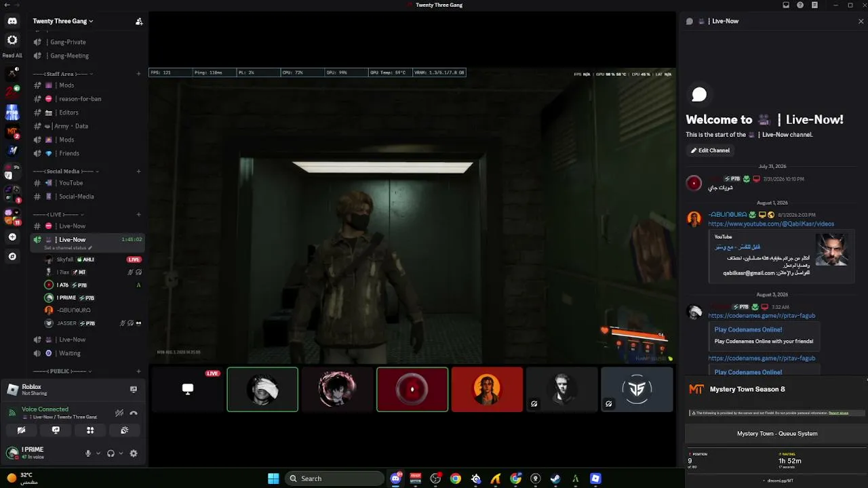Click first Play Codenames Online embed title
Screen dimensions: 868x488
click(748, 329)
